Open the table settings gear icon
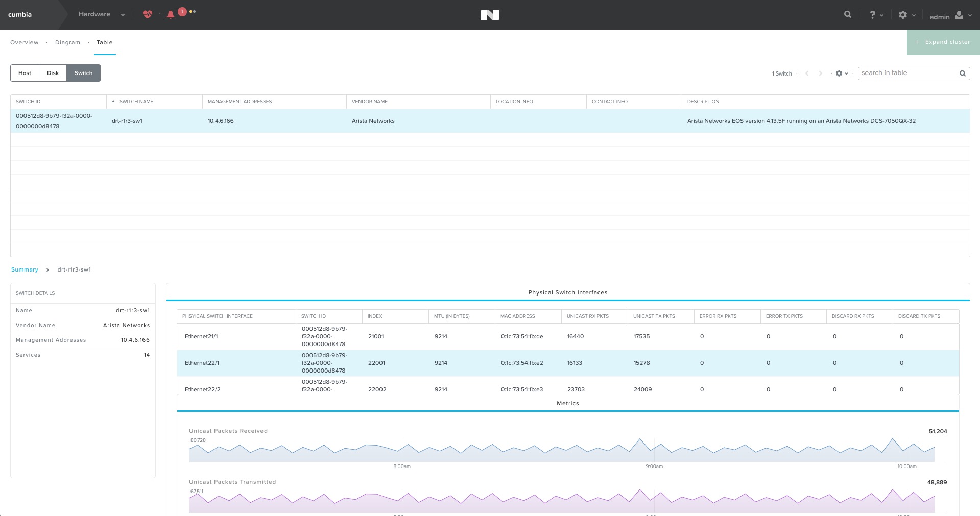980x516 pixels. click(842, 73)
